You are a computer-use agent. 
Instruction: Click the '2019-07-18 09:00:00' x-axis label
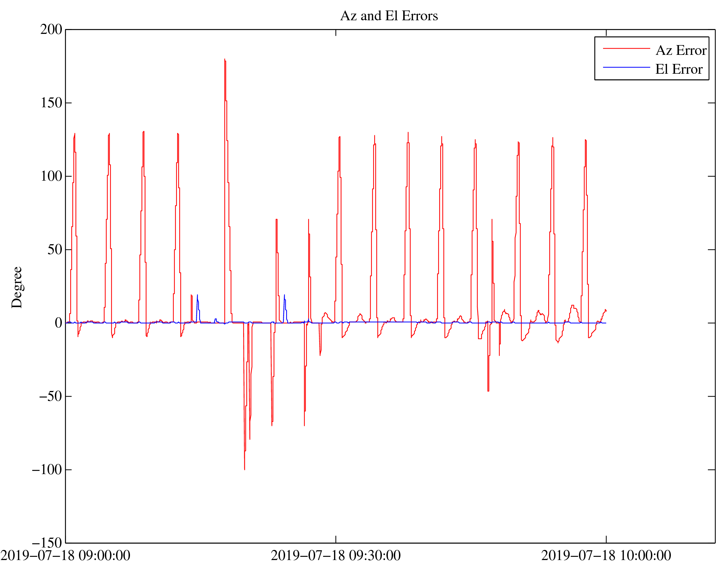65,556
